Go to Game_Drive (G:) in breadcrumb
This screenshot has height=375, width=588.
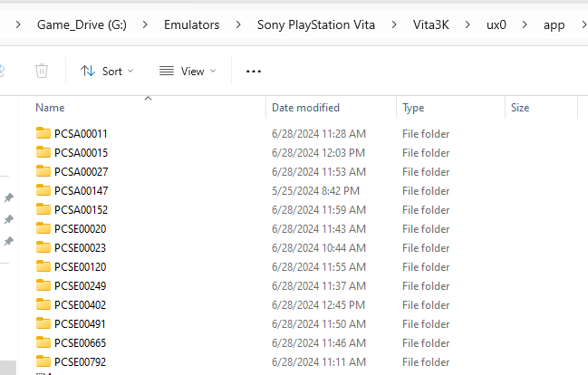pyautogui.click(x=82, y=24)
